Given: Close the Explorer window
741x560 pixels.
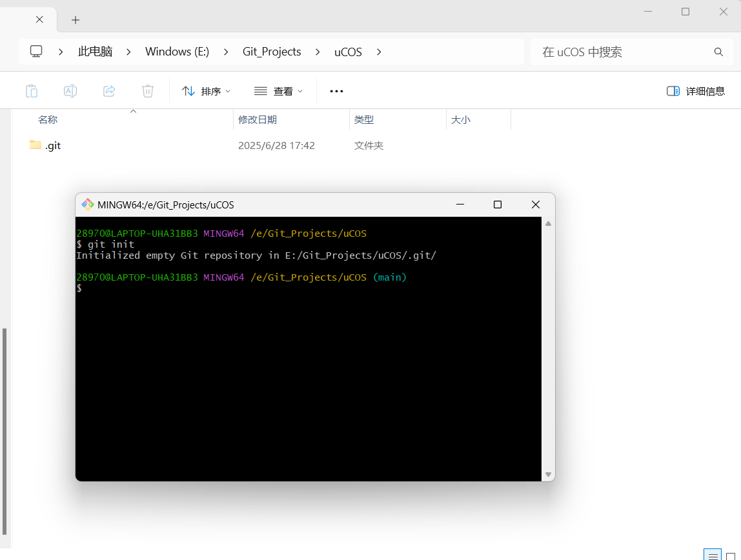Looking at the screenshot, I should click(x=724, y=12).
